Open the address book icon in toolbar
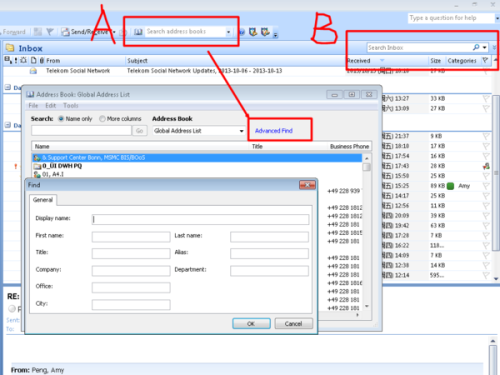The width and height of the screenshot is (500, 375). tap(138, 32)
